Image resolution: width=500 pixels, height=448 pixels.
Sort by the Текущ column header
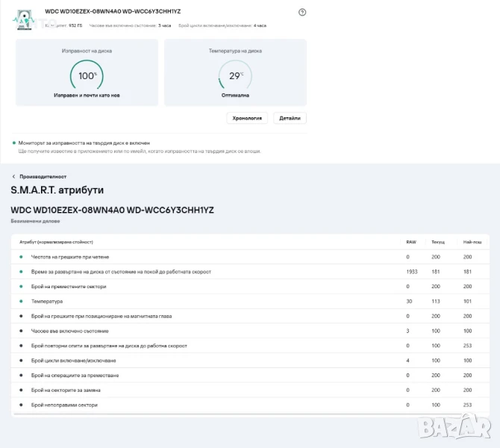pyautogui.click(x=437, y=243)
